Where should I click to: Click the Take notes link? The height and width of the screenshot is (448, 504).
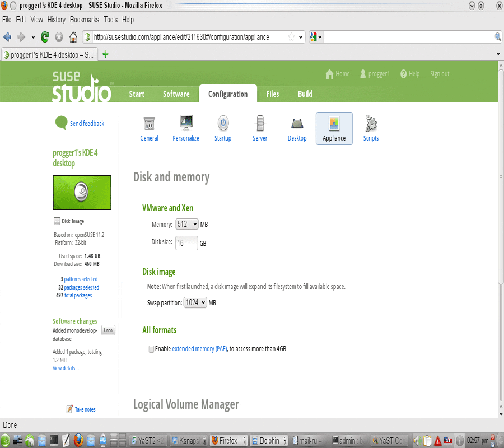point(85,409)
